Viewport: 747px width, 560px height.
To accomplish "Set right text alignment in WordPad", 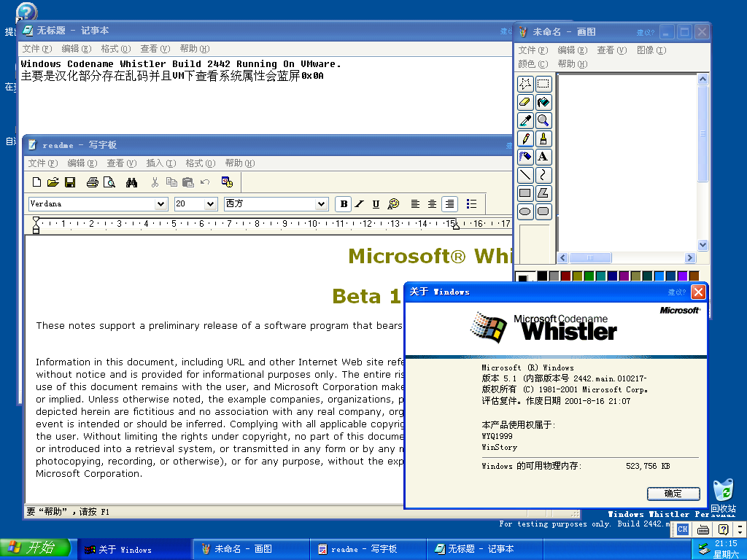I will coord(449,204).
